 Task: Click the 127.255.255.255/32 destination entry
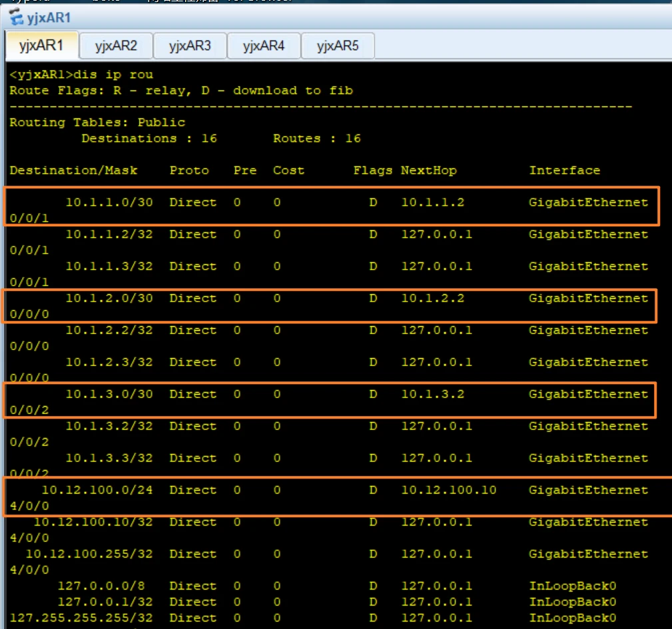click(x=81, y=618)
